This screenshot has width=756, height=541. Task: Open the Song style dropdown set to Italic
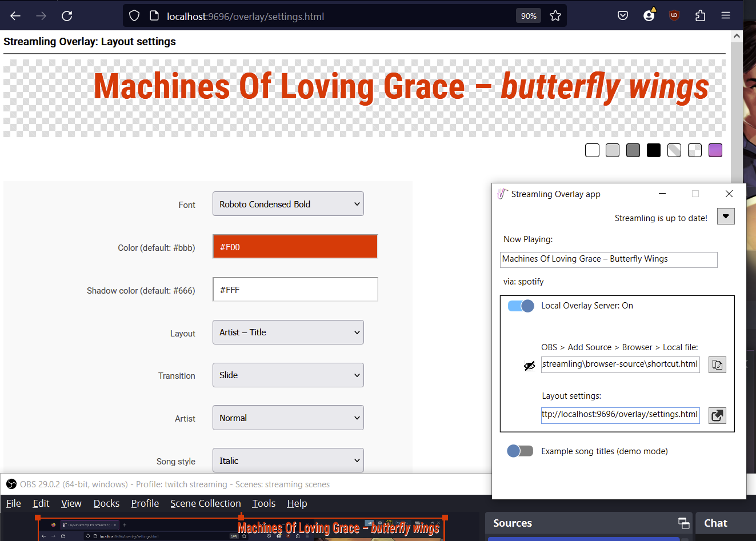point(288,460)
